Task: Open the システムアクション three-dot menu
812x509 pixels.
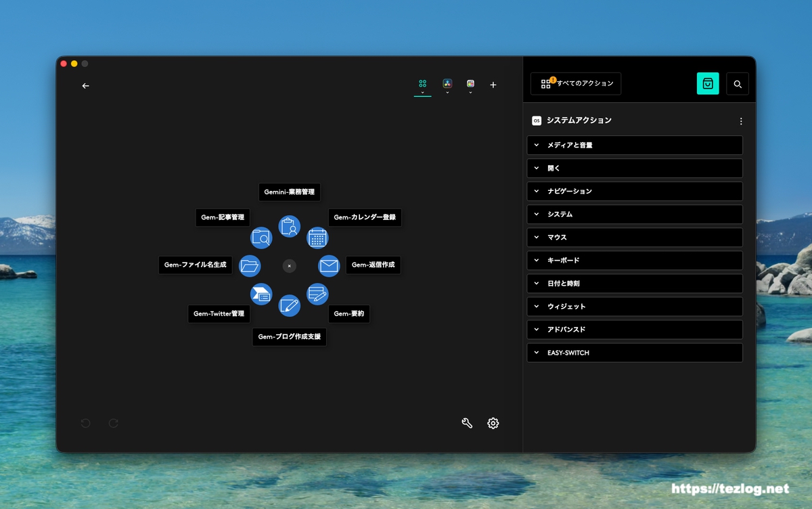Action: pos(741,120)
